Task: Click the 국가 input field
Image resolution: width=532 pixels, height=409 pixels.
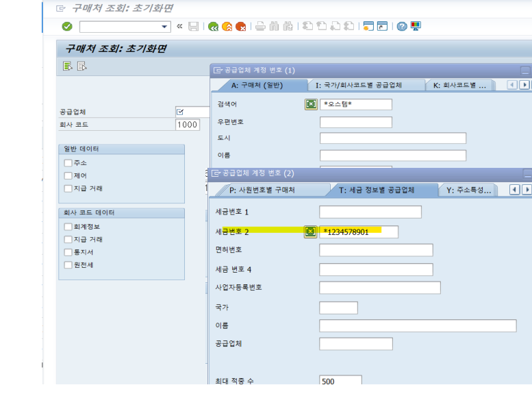Action: (338, 308)
